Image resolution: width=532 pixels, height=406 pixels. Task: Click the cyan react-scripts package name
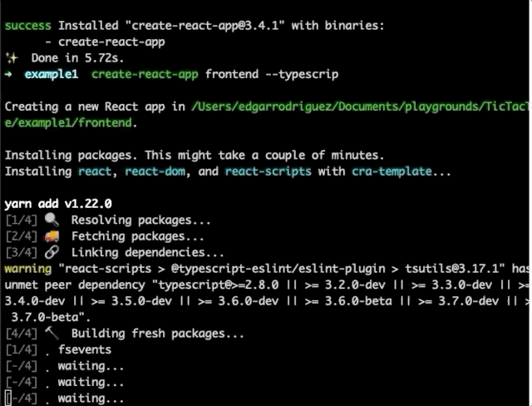point(268,171)
